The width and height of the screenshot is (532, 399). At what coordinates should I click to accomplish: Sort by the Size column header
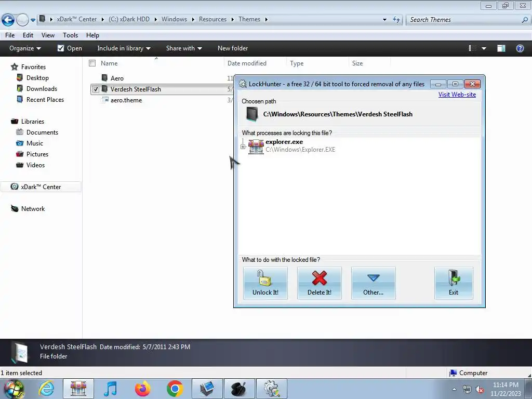click(357, 63)
